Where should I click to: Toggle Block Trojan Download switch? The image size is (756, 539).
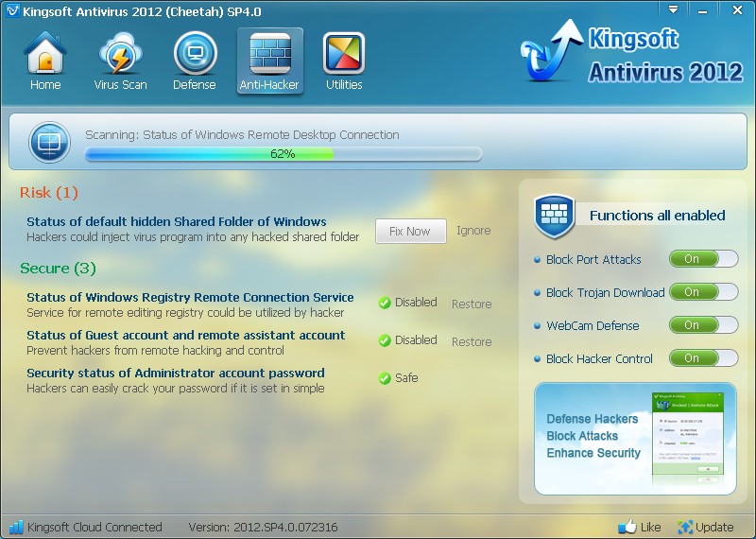click(x=703, y=292)
